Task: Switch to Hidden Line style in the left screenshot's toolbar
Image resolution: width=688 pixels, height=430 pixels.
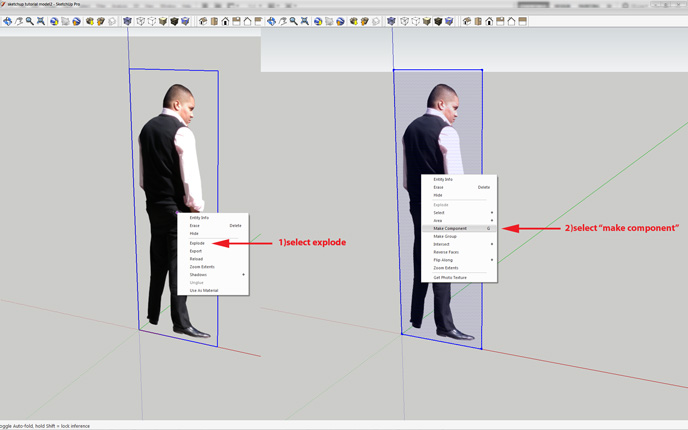Action: coord(152,21)
